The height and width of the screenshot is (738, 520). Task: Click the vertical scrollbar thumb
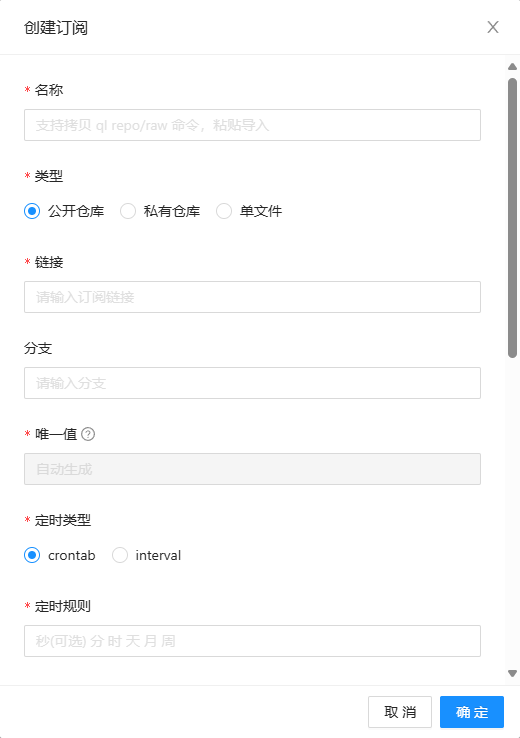click(x=512, y=218)
